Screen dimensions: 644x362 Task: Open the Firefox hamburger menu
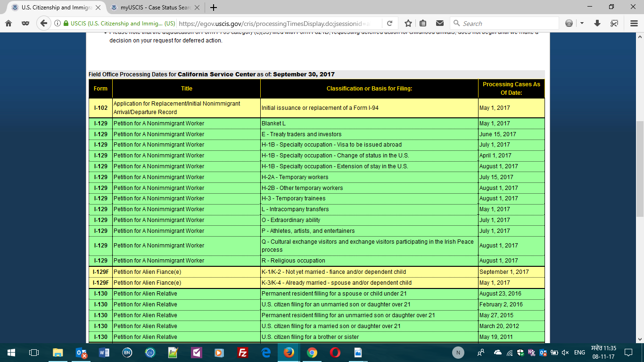(x=634, y=23)
